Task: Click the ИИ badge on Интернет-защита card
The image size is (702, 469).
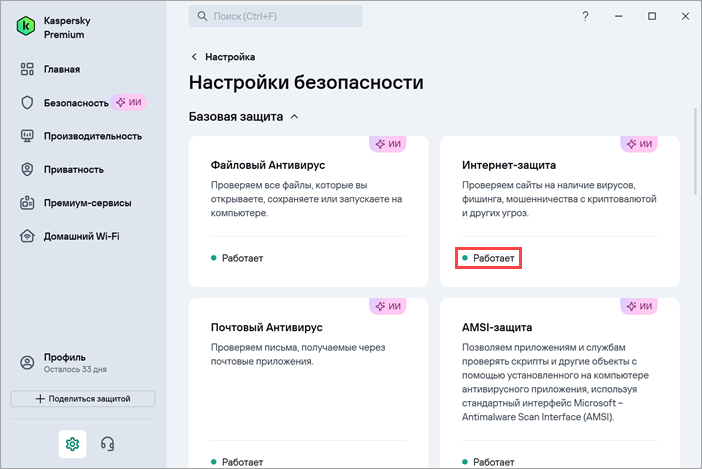Action: tap(639, 144)
